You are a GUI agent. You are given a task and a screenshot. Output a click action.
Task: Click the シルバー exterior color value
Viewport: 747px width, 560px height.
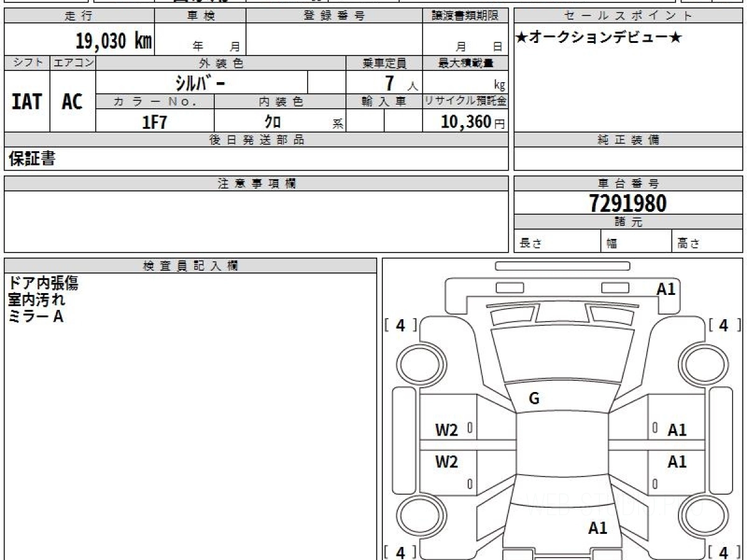201,83
